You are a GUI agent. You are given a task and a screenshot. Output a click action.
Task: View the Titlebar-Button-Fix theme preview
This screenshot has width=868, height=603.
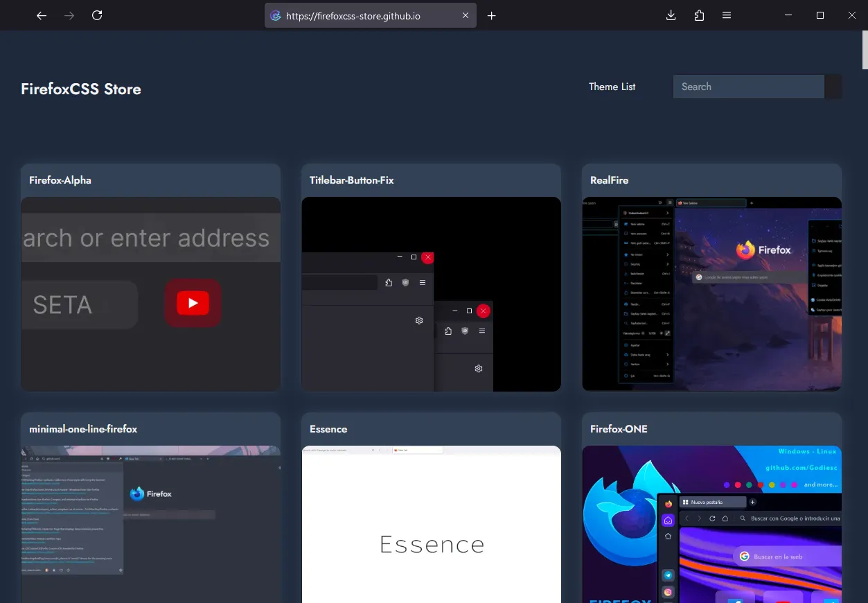coord(431,293)
